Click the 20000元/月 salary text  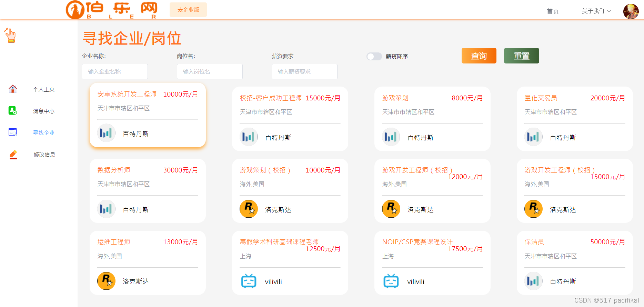click(608, 98)
